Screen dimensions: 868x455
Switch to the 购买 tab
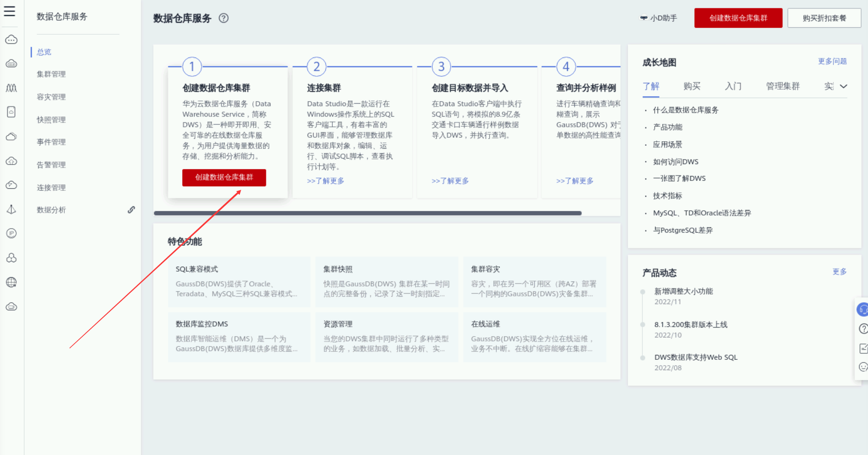pyautogui.click(x=692, y=86)
